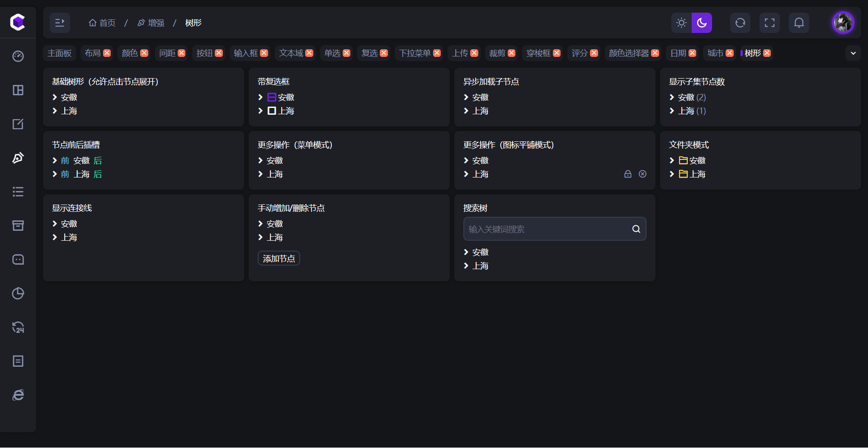Open the user avatar menu
The height and width of the screenshot is (448, 868).
tap(843, 23)
